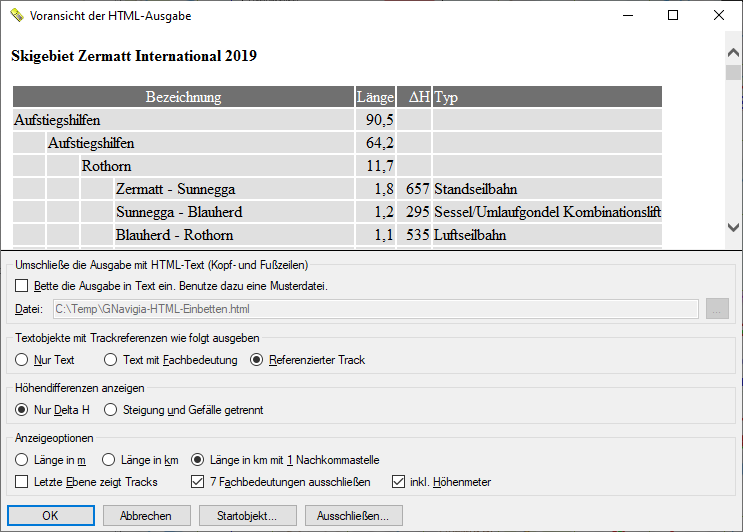Image resolution: width=743 pixels, height=532 pixels.
Task: Click the Abbrechen button
Action: [147, 515]
